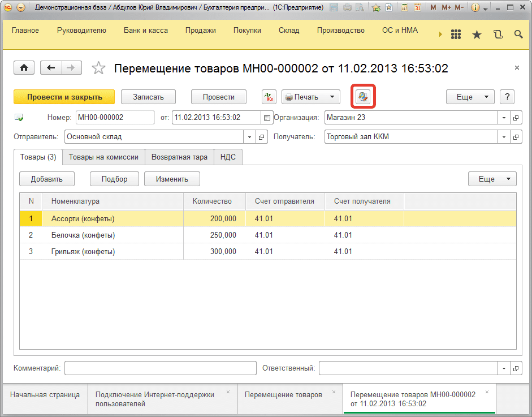Switch to the Возвратная тара tab
The height and width of the screenshot is (417, 532).
179,157
